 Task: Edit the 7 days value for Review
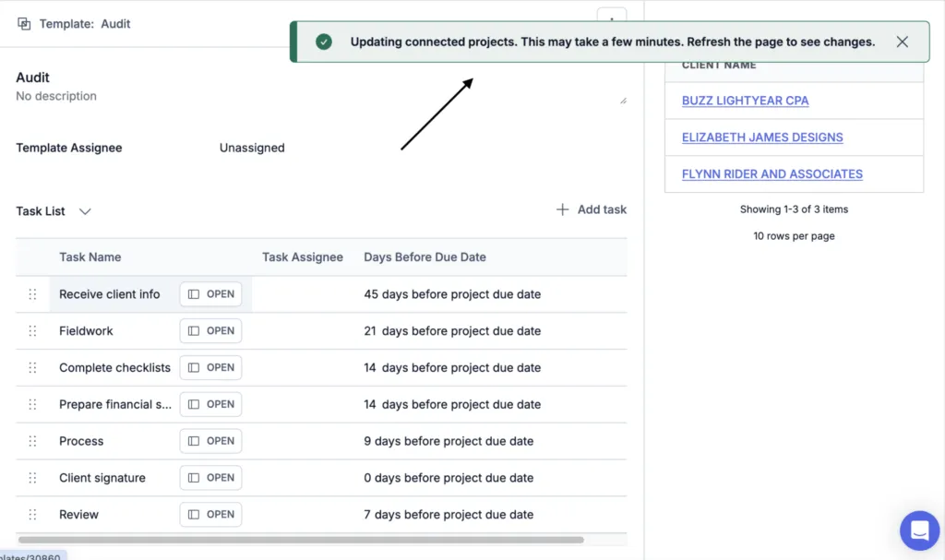[367, 515]
